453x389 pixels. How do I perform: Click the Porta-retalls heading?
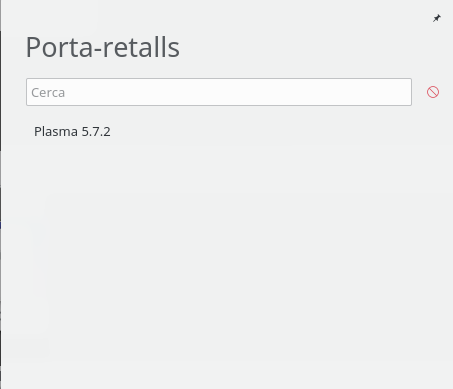103,47
